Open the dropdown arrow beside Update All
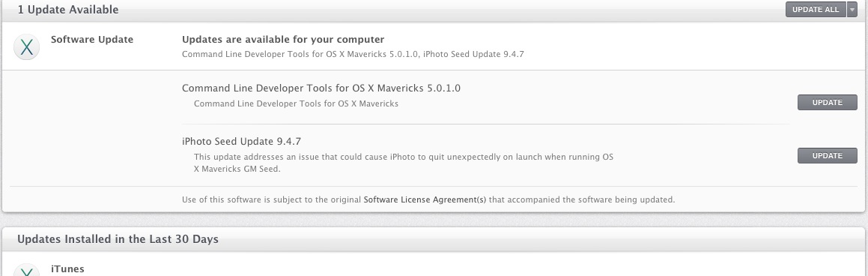The height and width of the screenshot is (276, 868). 852,10
